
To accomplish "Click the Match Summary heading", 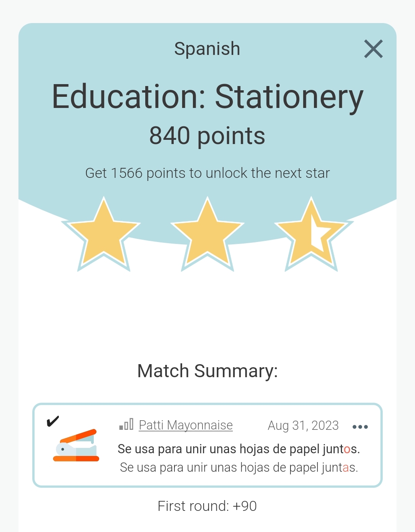I will [x=207, y=371].
